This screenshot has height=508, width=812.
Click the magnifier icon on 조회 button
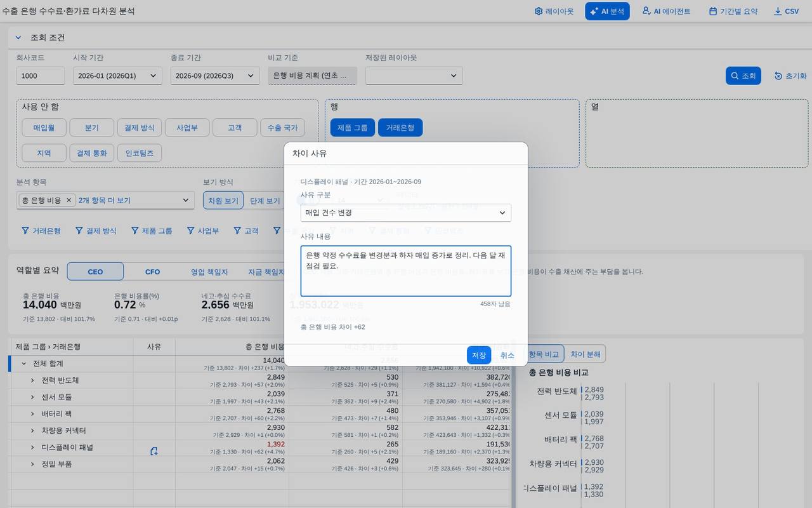(735, 76)
